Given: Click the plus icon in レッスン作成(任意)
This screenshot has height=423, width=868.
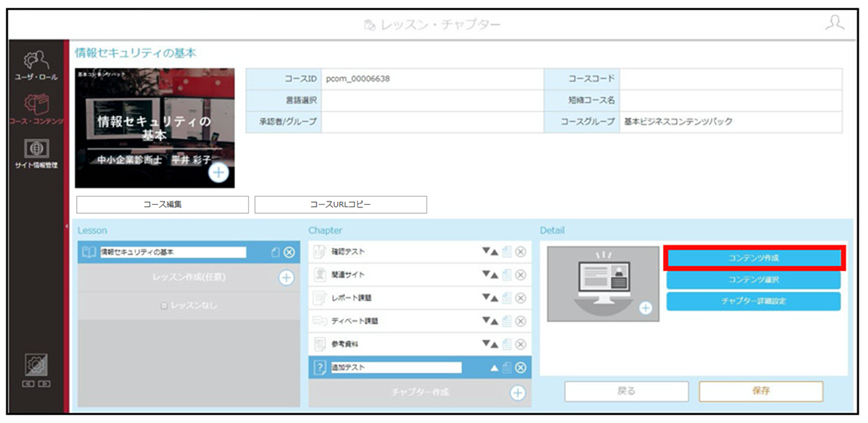Looking at the screenshot, I should tap(286, 277).
